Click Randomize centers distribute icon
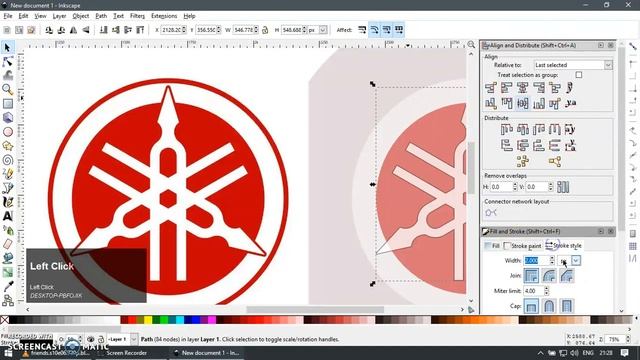The width and height of the screenshot is (640, 360). coord(522,161)
